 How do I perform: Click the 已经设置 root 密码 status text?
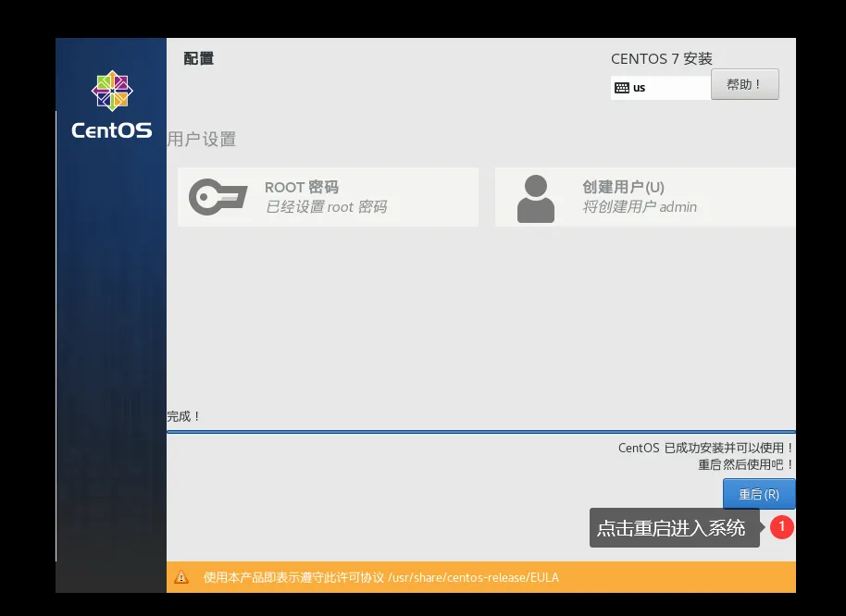(x=326, y=207)
